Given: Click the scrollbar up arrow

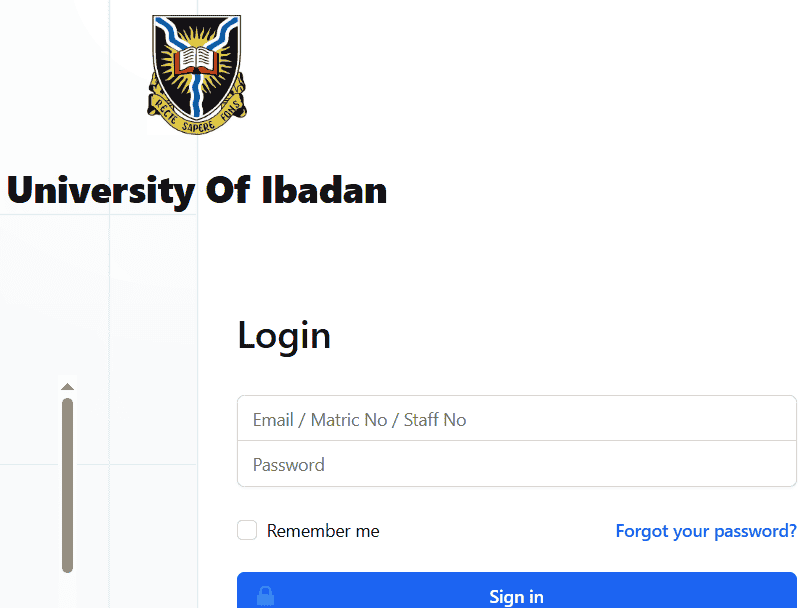Looking at the screenshot, I should 67,387.
